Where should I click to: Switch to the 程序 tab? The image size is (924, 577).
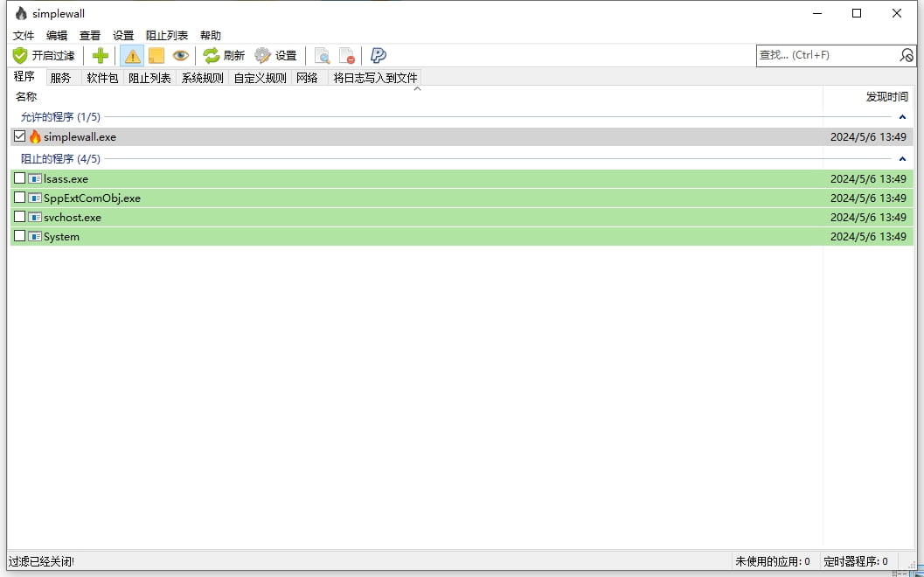point(24,77)
